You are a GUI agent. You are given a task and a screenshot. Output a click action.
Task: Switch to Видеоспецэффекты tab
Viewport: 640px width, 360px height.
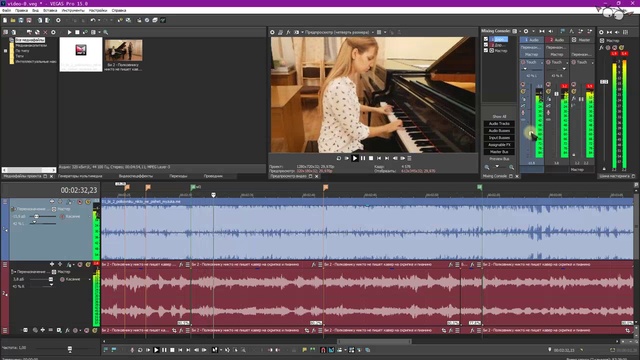pos(136,176)
